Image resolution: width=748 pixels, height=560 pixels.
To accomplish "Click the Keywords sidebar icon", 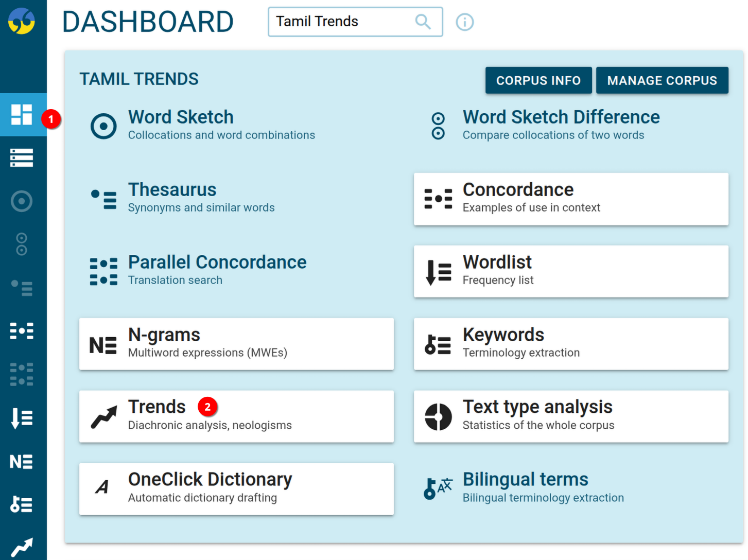I will coord(22,504).
